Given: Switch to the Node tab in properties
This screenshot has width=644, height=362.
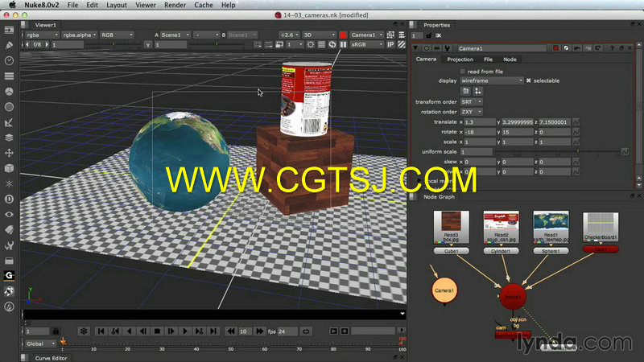Looking at the screenshot, I should [x=510, y=60].
